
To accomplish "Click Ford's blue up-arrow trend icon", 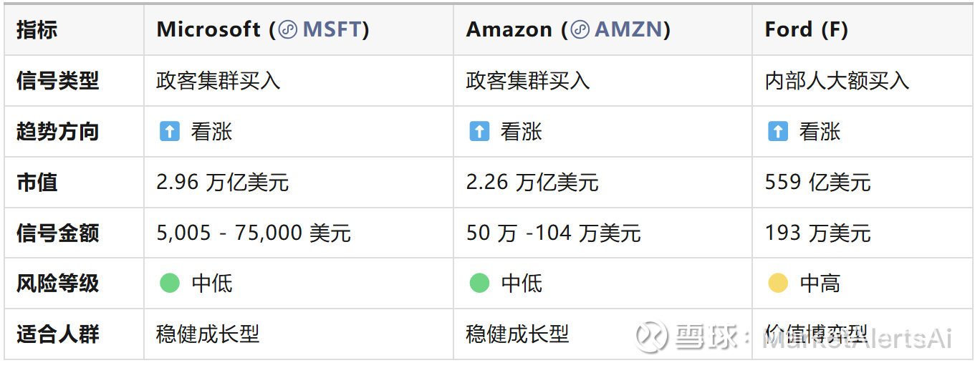I will pos(777,132).
